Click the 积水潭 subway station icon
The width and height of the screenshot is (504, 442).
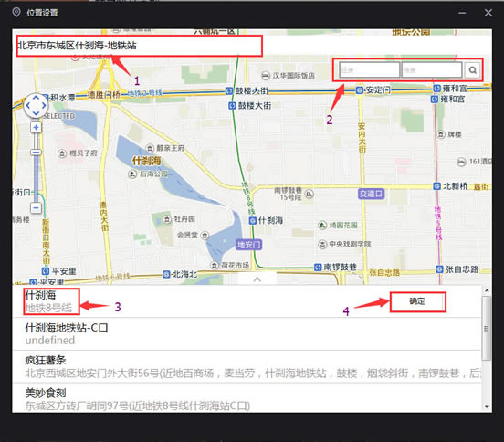46,97
